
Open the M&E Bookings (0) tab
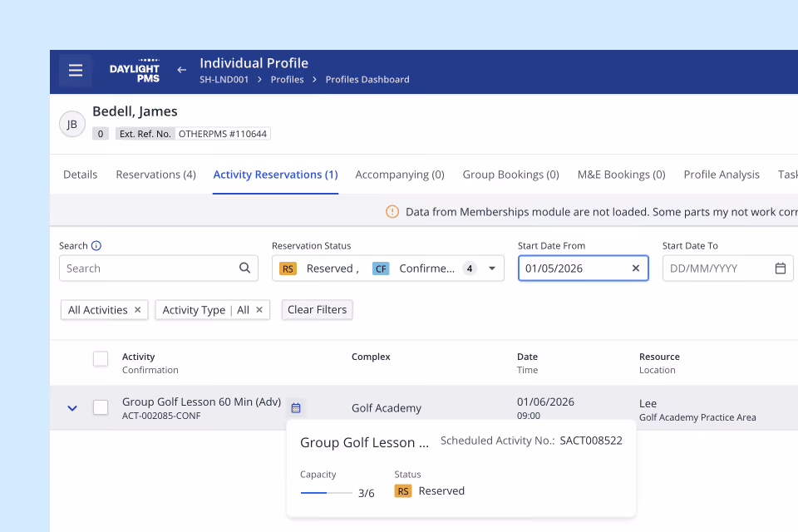(622, 175)
